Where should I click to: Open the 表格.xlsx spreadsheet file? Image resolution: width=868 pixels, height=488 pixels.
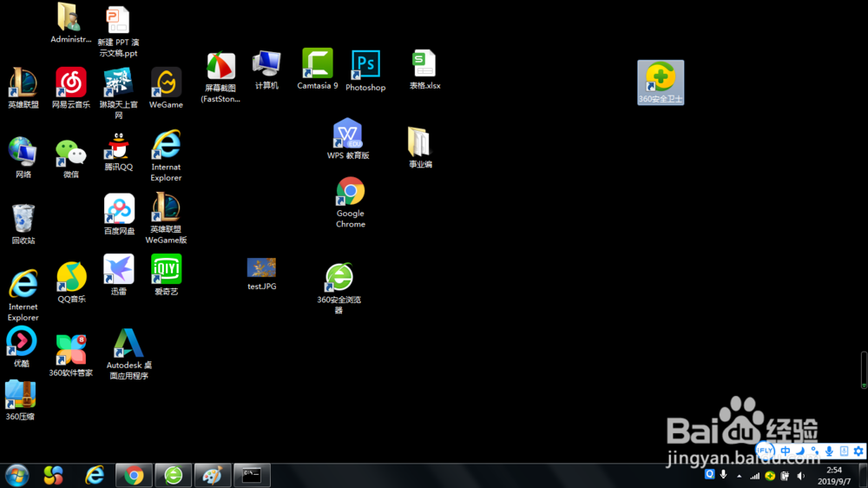pos(424,69)
